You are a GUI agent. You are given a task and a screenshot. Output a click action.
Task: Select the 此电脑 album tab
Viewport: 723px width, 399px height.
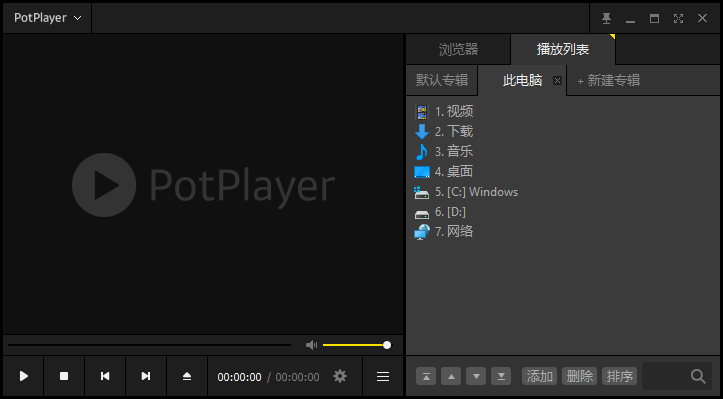coord(522,80)
